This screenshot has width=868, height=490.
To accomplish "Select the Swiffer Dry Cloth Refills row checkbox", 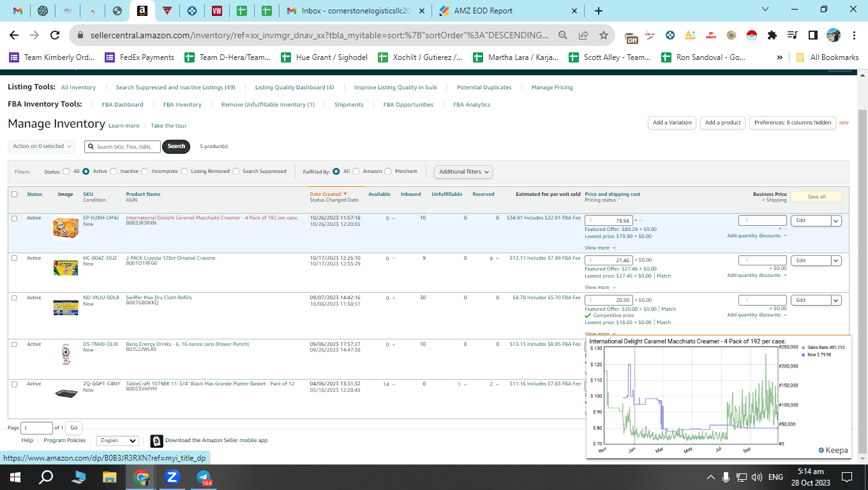I will 15,298.
